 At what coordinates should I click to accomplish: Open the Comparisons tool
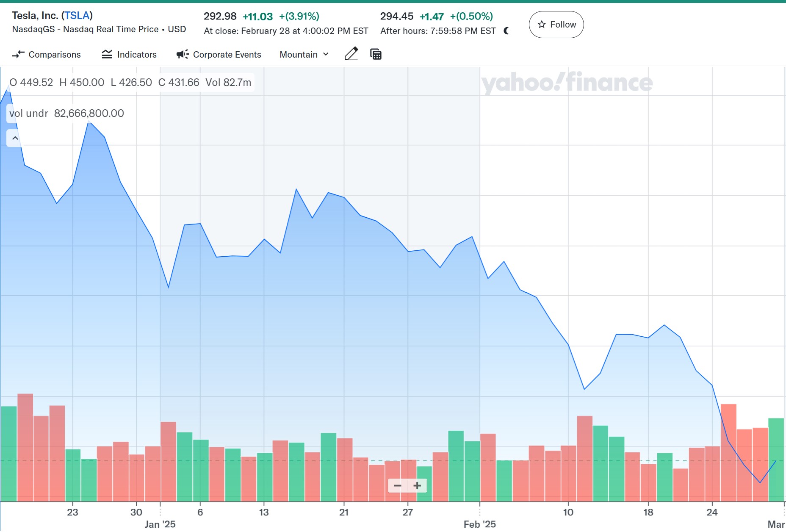pos(47,55)
